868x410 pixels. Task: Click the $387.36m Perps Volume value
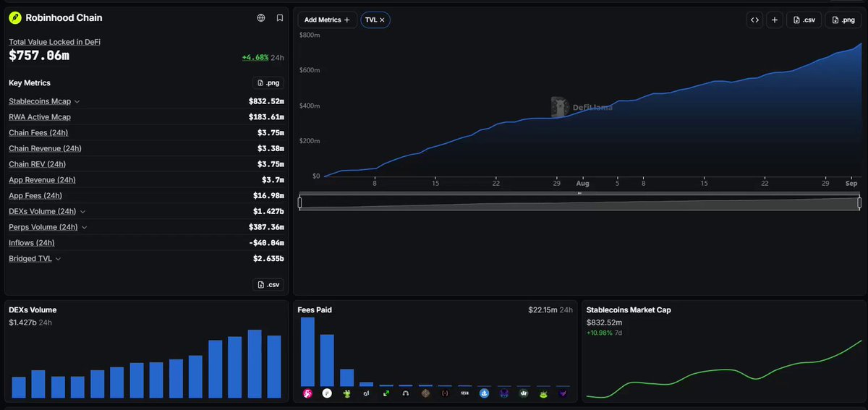click(x=266, y=227)
